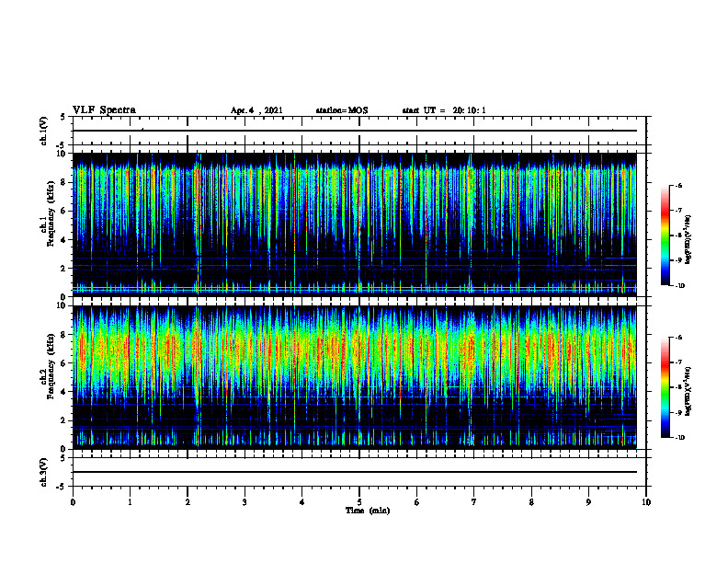This screenshot has height=563, width=728.
Task: Click the ch.2 spectrogram color scale bar
Action: (x=665, y=387)
